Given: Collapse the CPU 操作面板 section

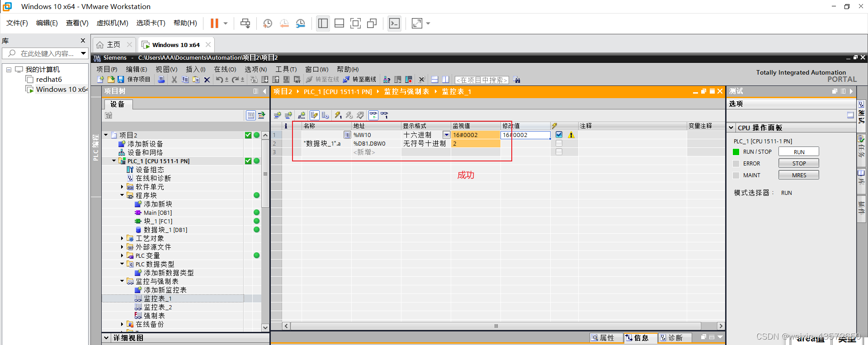Looking at the screenshot, I should pos(731,128).
